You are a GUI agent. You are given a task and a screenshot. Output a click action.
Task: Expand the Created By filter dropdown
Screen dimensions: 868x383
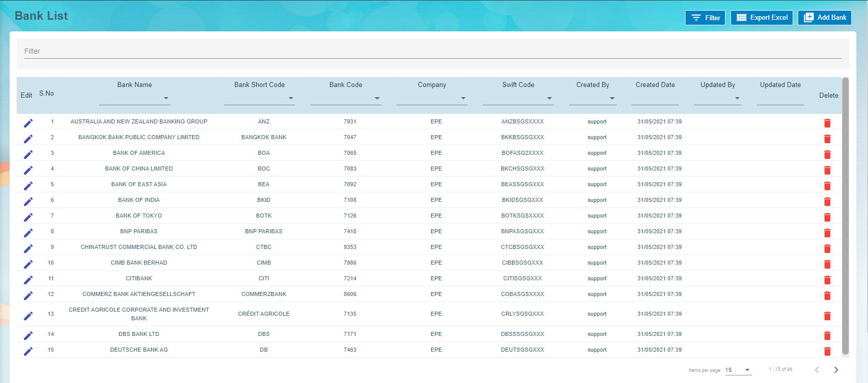pos(592,98)
